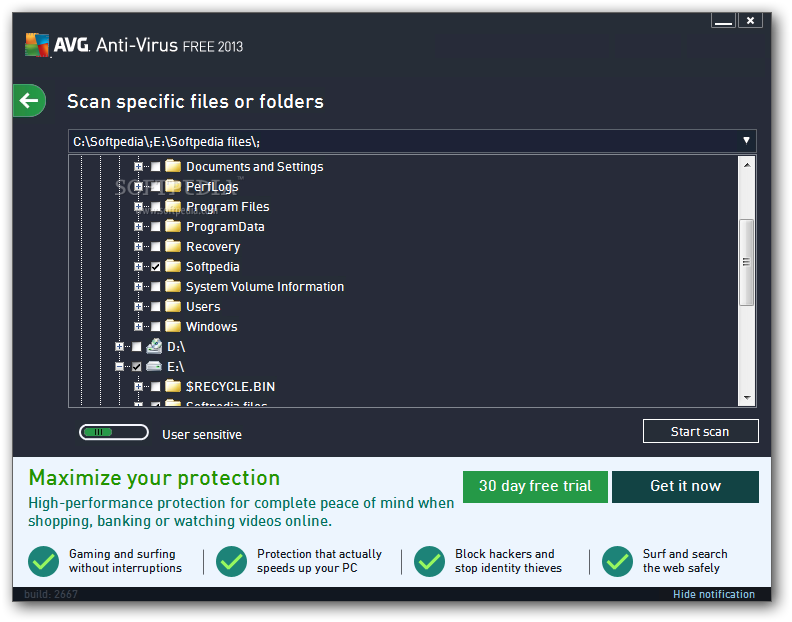Image resolution: width=792 pixels, height=622 pixels.
Task: Expand the Users tree node
Action: [x=138, y=307]
